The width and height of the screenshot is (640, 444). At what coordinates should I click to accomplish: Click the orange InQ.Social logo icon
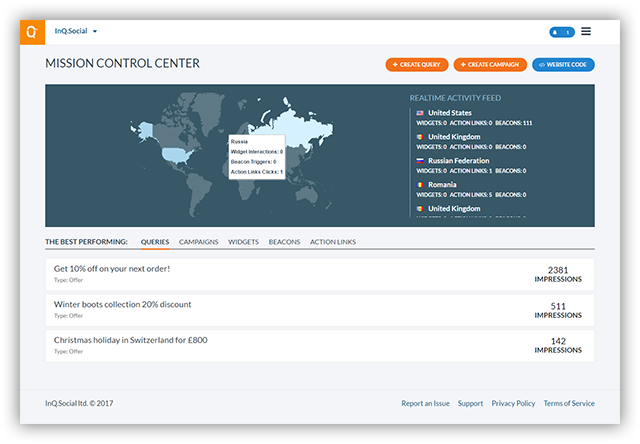(32, 32)
